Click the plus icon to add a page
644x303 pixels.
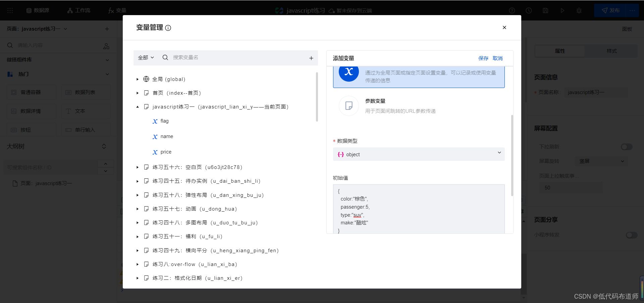107,29
